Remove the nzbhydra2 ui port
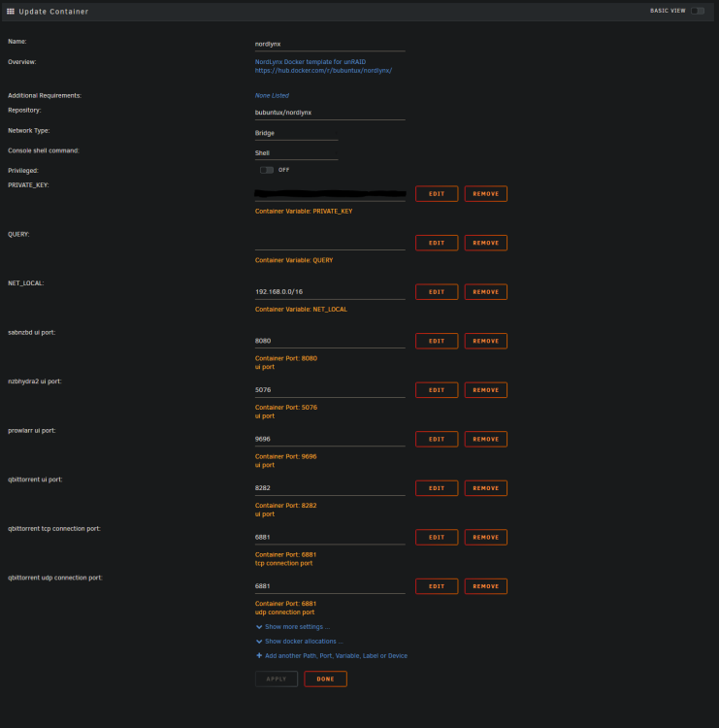719x728 pixels. point(485,390)
